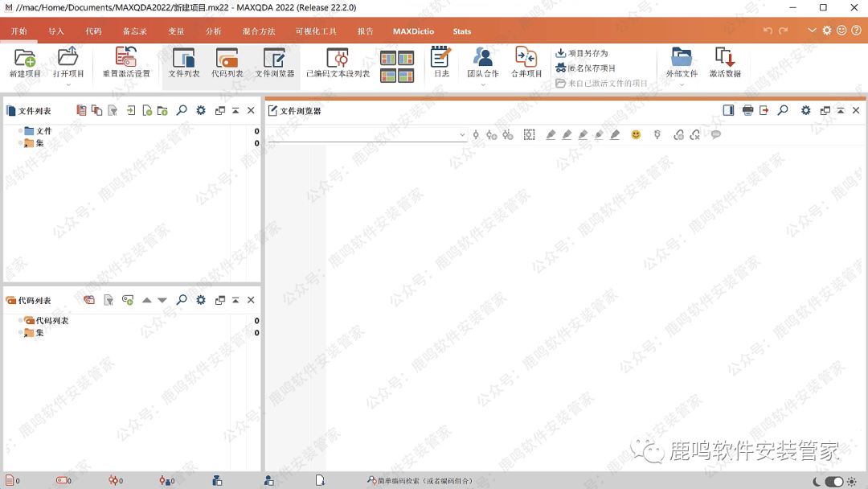Open the 可视化工具 ribbon tab
The height and width of the screenshot is (489, 868).
click(316, 31)
